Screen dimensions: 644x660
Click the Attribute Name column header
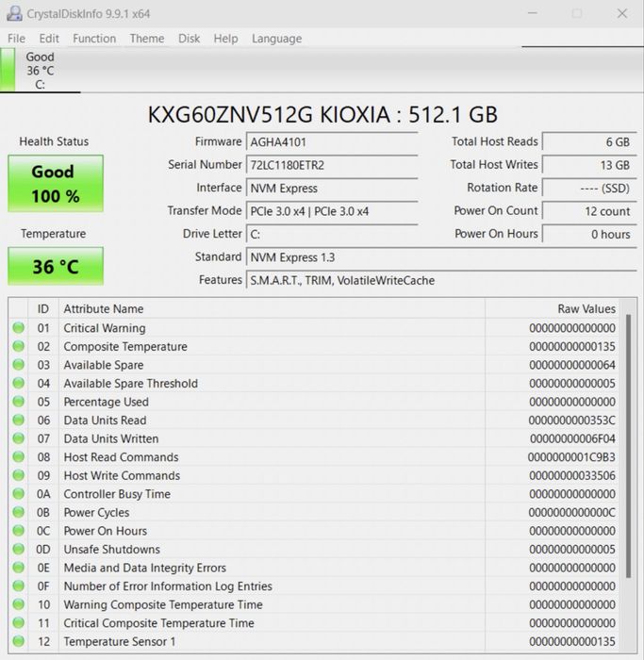[x=272, y=308]
